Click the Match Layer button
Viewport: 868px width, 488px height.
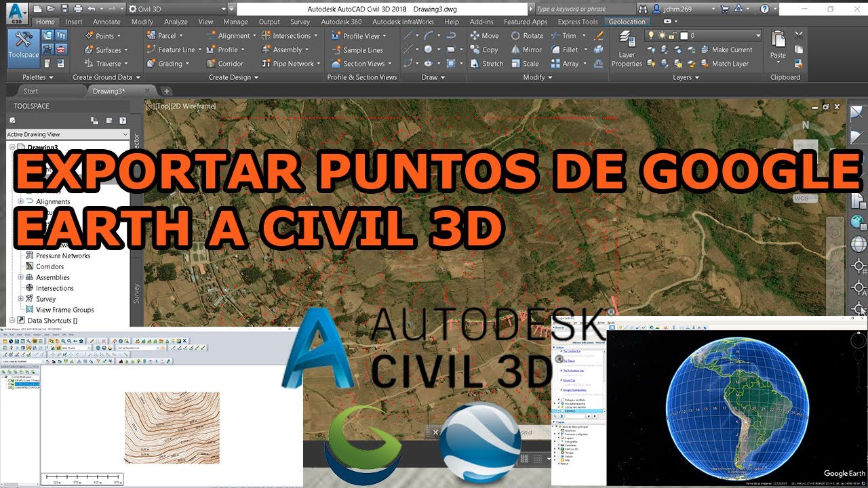click(x=724, y=64)
